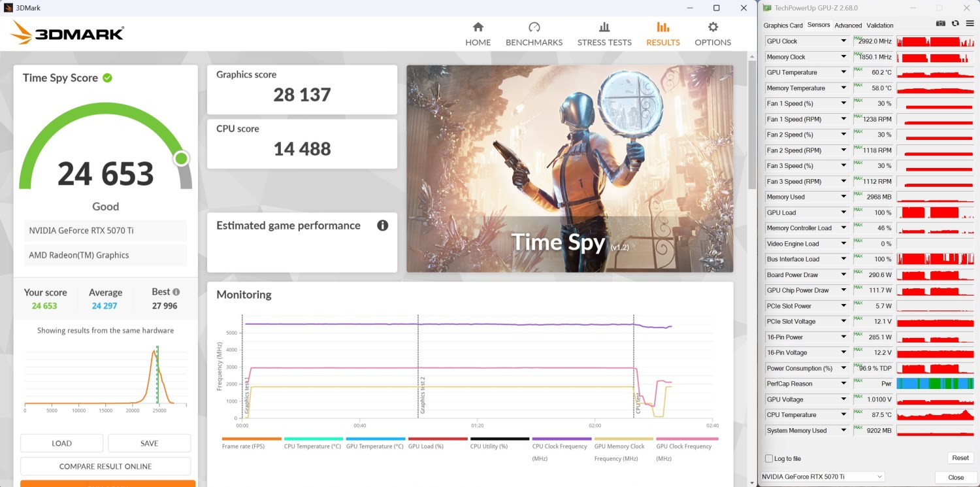980x487 pixels.
Task: Open the CPU Temperature sensor dropdown in GPU-Z
Action: [843, 415]
